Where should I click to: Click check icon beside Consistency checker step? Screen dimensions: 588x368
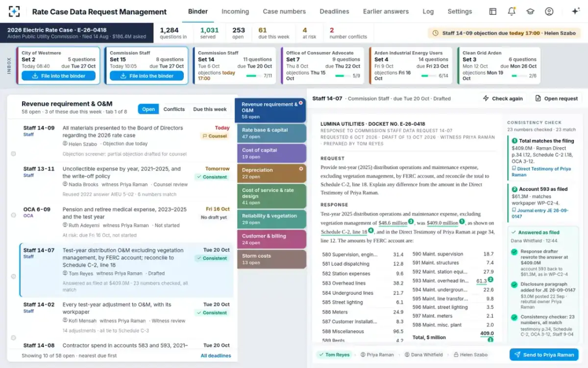(514, 317)
